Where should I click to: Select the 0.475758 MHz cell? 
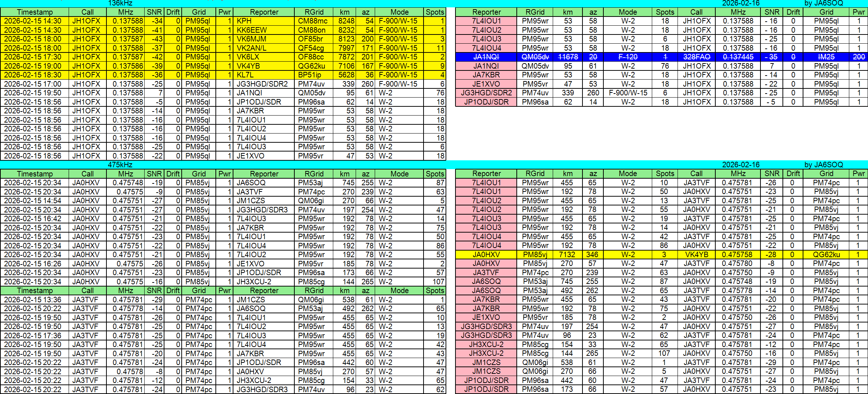pos(737,255)
